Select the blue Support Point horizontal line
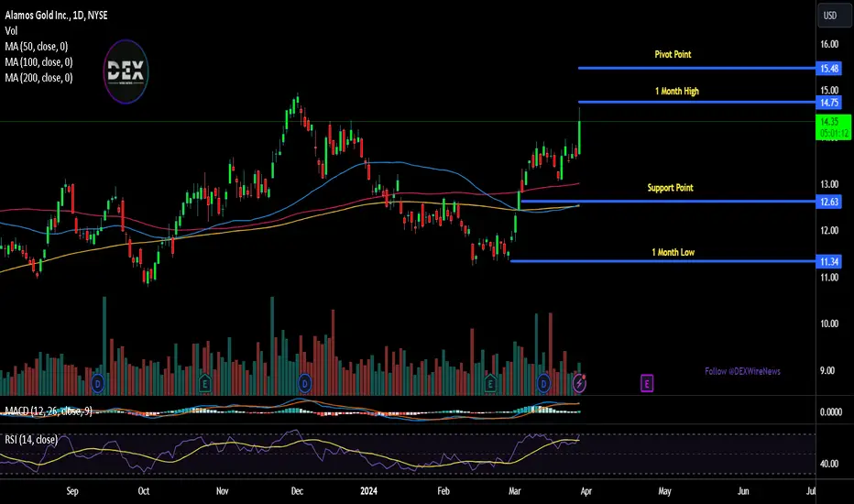 [668, 202]
